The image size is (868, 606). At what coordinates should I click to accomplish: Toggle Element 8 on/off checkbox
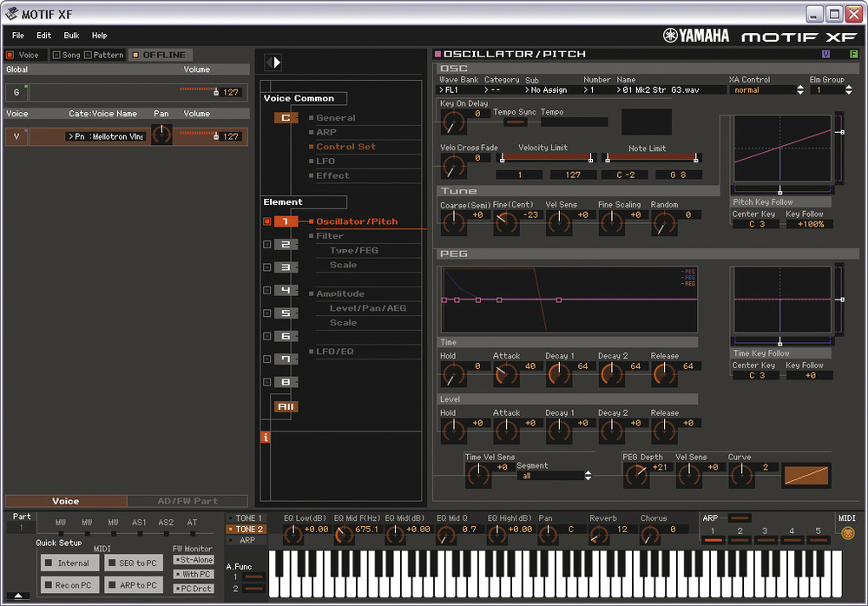[x=266, y=382]
